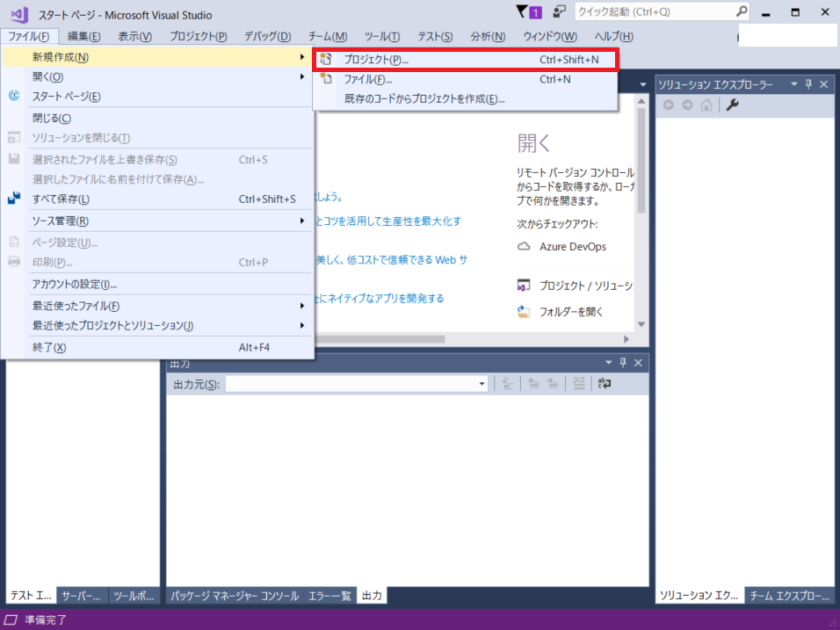Screen dimensions: 840x630
Task: Click the Start Page vertical scrollbar thumb
Action: (x=641, y=161)
